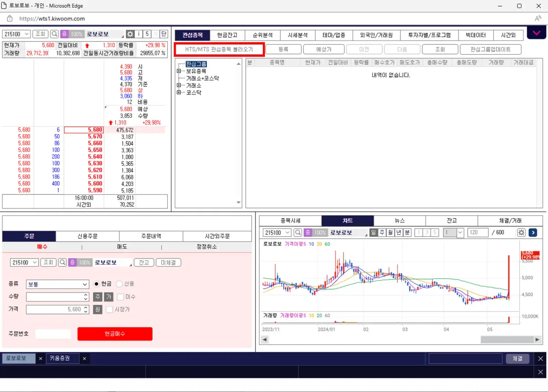Select the '신용' radio button
The image size is (548, 392).
click(x=120, y=284)
